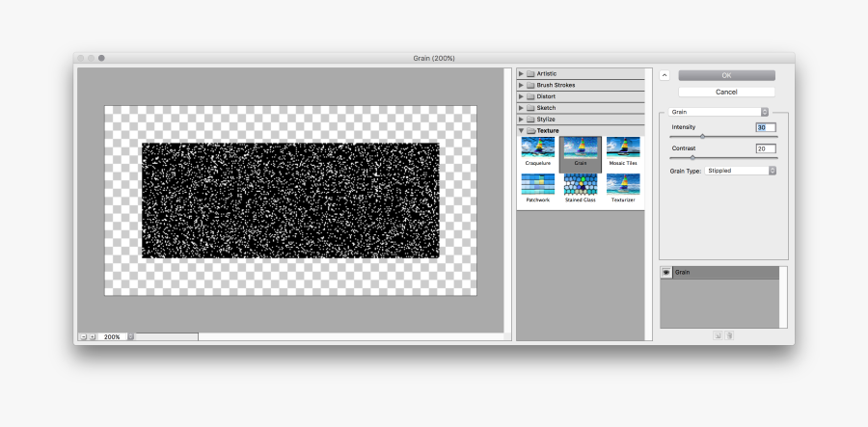Expand the Brush Strokes folder

(521, 85)
